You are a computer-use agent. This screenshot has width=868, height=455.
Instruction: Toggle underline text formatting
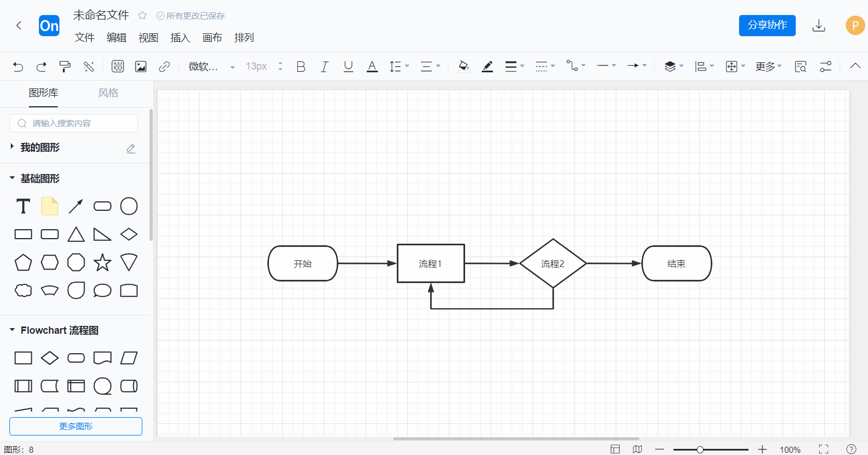pos(348,67)
